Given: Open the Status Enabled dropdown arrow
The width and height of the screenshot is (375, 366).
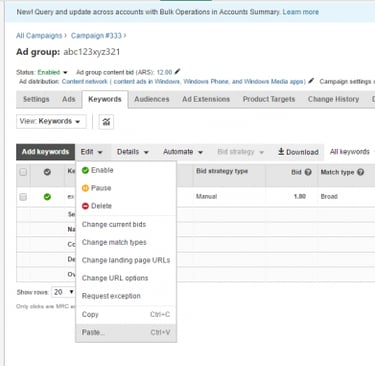Looking at the screenshot, I should [65, 72].
